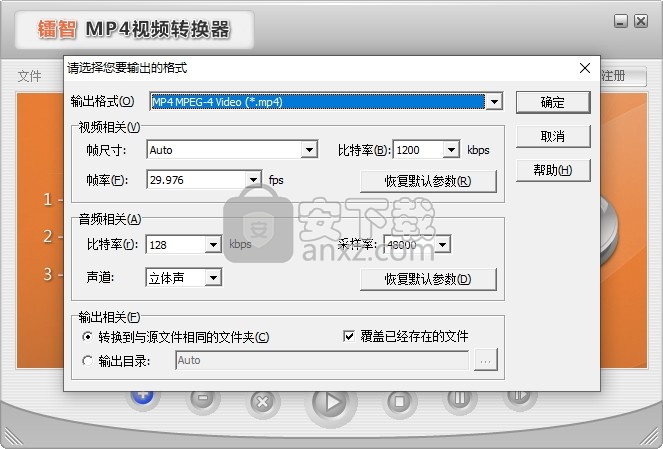Screen dimensions: 663x449
Task: Start conversion with the play button
Action: pyautogui.click(x=332, y=404)
